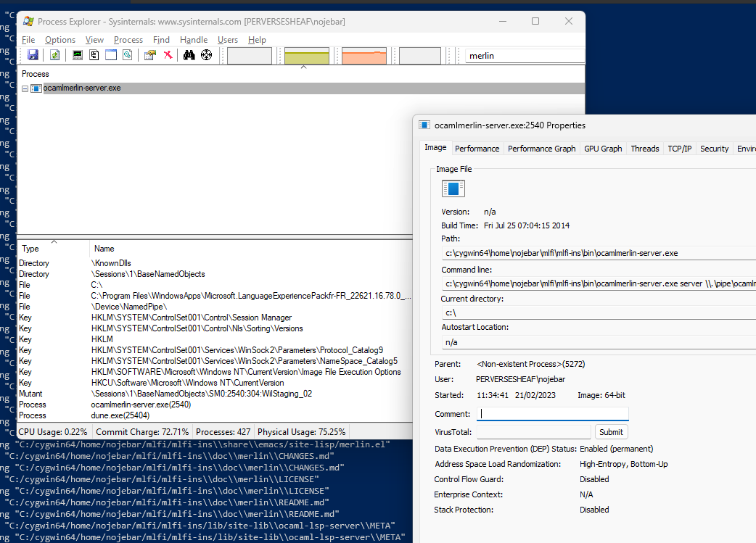Image resolution: width=756 pixels, height=543 pixels.
Task: Open the Users menu
Action: pos(228,39)
